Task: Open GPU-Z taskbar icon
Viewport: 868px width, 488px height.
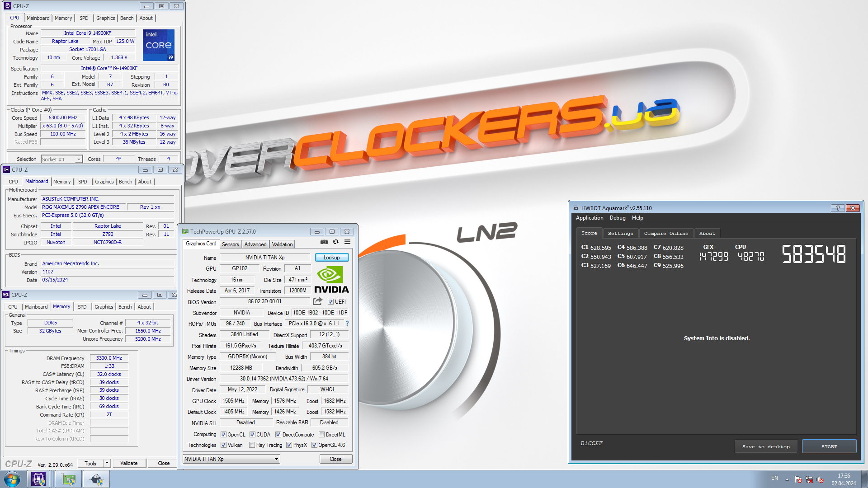Action: (x=69, y=479)
